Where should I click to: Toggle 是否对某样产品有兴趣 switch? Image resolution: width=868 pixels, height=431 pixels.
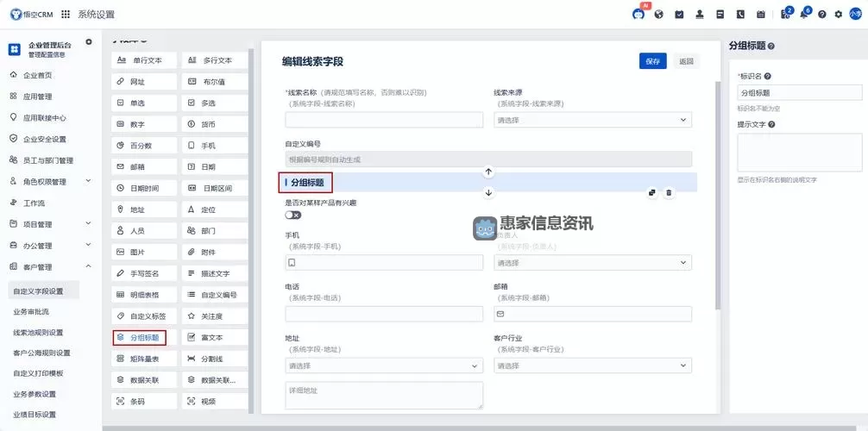(293, 215)
